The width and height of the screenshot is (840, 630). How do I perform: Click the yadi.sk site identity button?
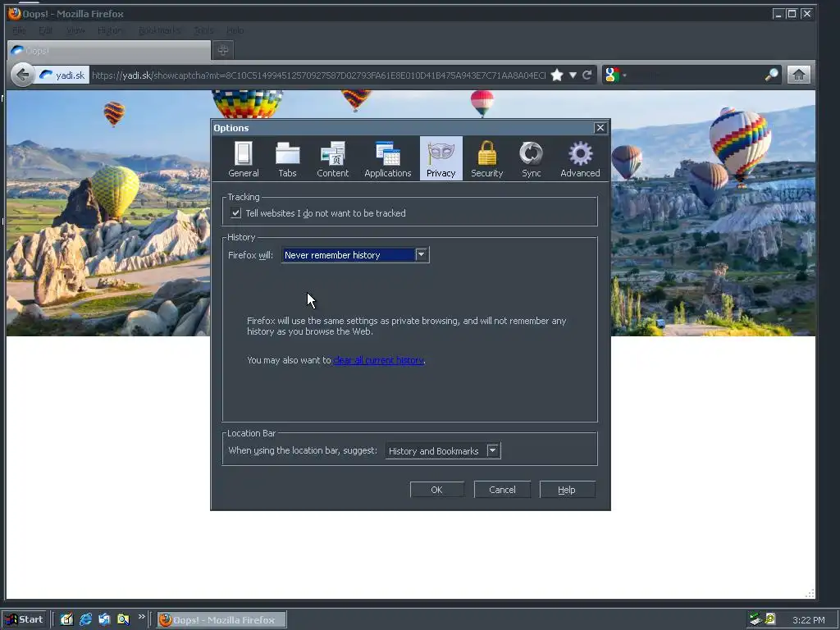62,75
